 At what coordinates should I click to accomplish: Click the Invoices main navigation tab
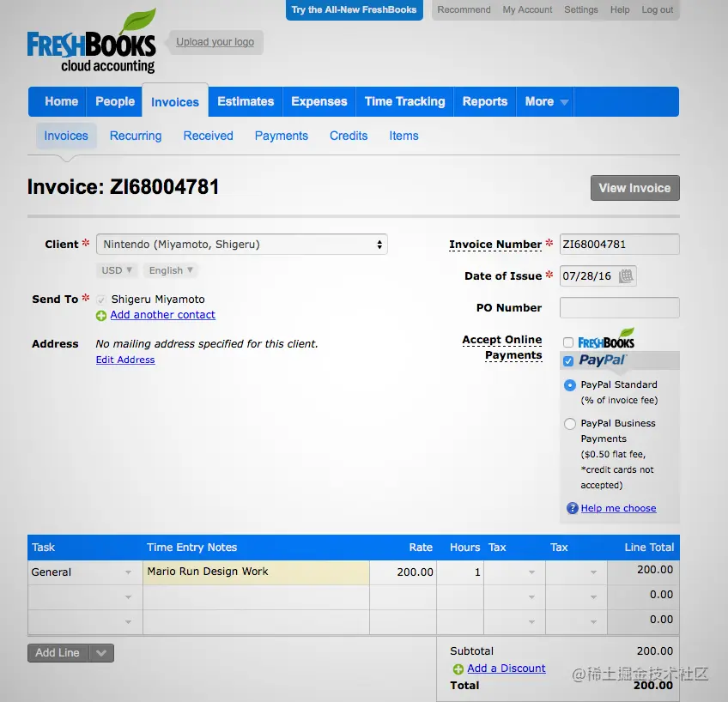tap(175, 101)
